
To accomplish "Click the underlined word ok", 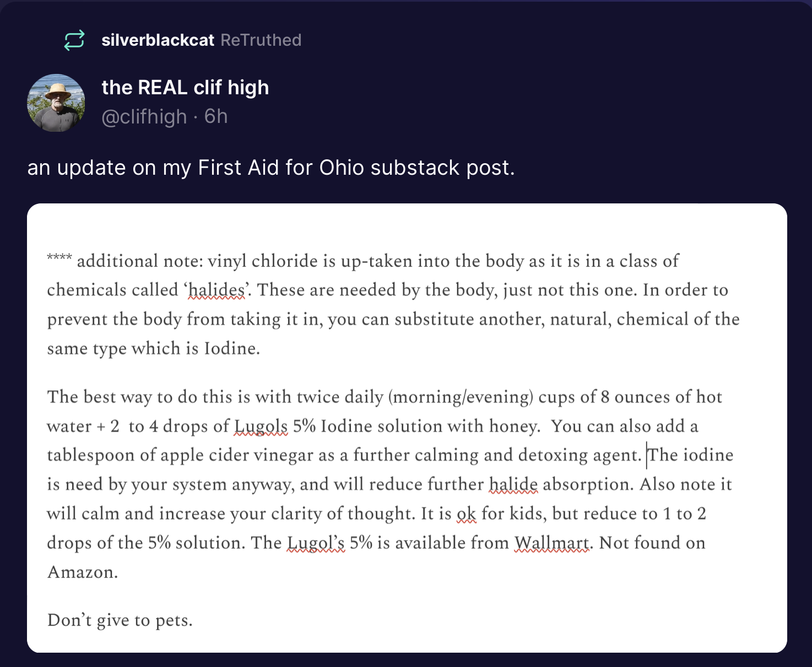I will click(x=466, y=514).
